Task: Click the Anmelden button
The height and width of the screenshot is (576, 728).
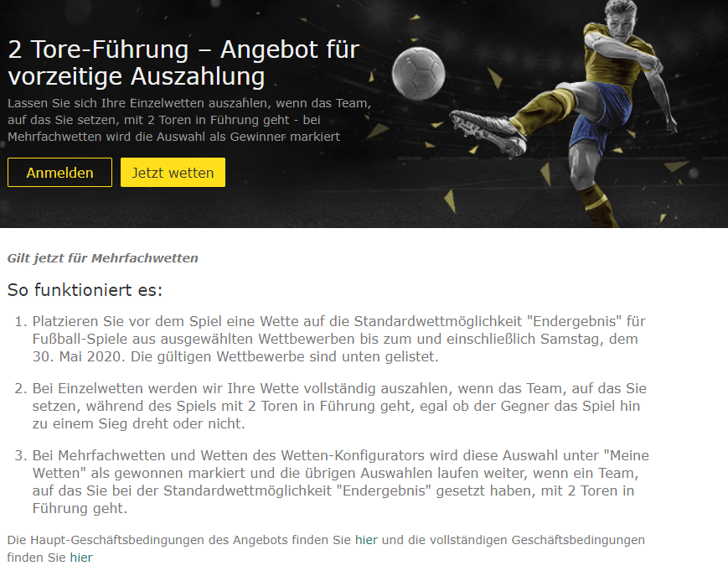Action: (59, 173)
